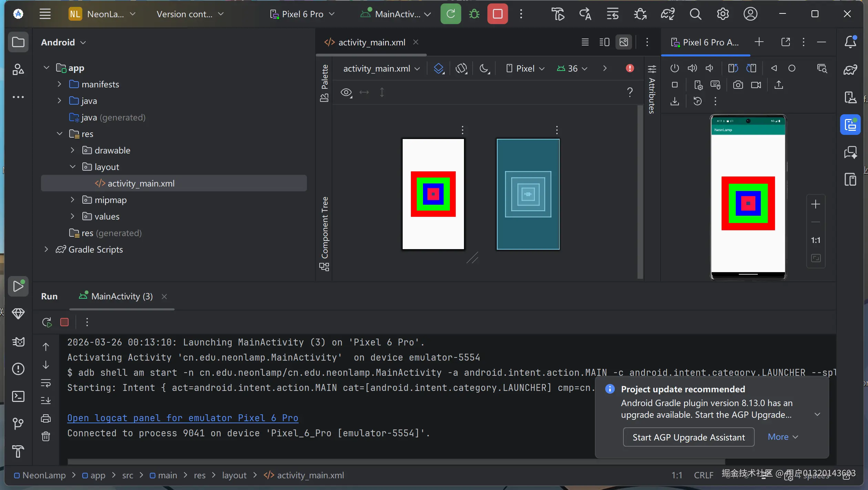Click the Debug app bug icon
The height and width of the screenshot is (490, 868).
[474, 14]
